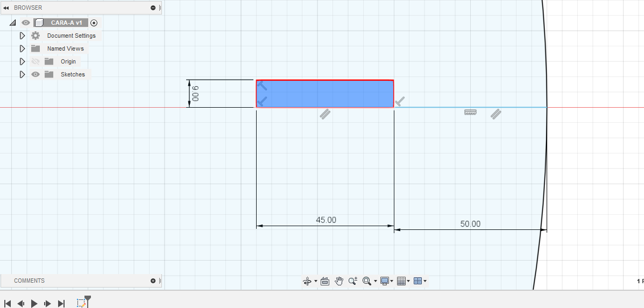The width and height of the screenshot is (644, 308).
Task: Select the light blue construction line
Action: pyautogui.click(x=470, y=107)
